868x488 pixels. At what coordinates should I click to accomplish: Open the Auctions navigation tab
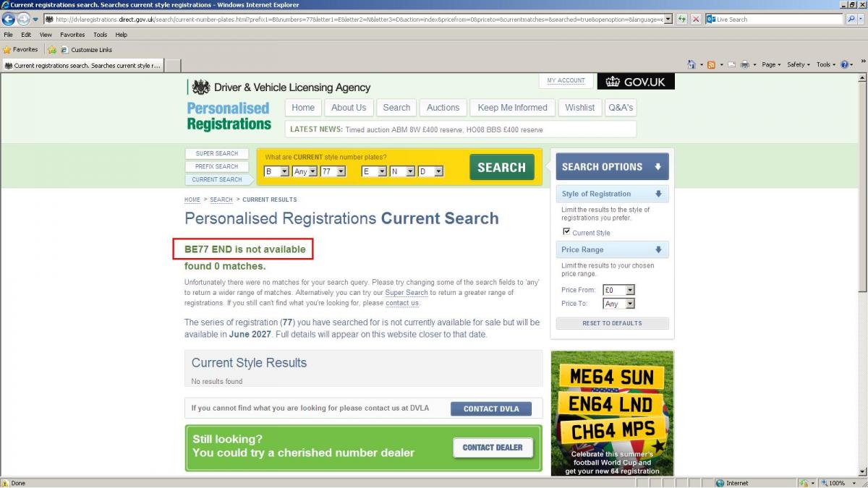click(443, 108)
